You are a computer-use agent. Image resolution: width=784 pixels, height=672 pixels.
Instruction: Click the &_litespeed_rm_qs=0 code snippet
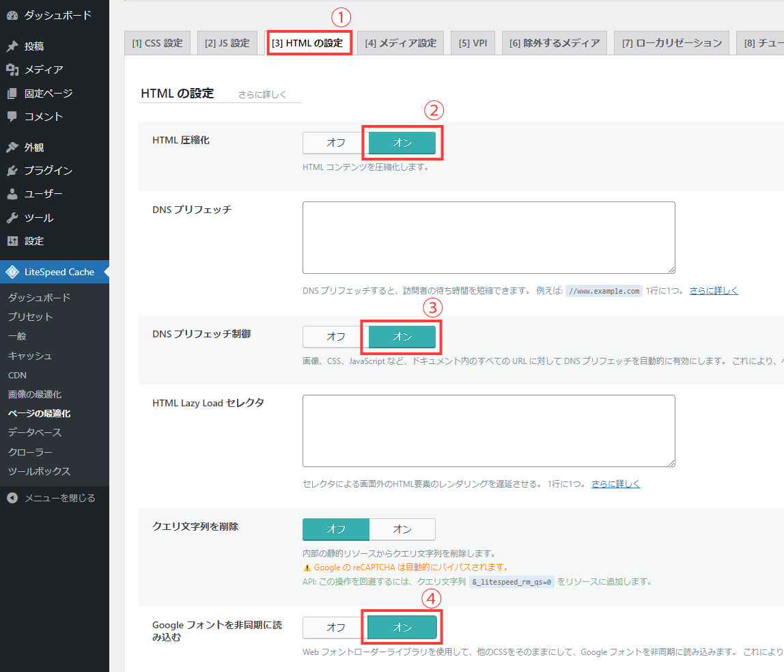(512, 582)
